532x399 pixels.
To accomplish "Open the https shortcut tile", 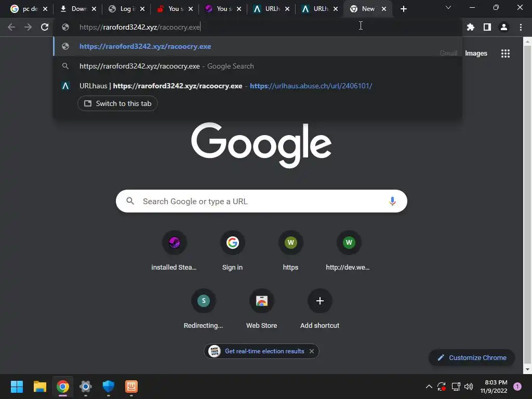I will pyautogui.click(x=291, y=251).
